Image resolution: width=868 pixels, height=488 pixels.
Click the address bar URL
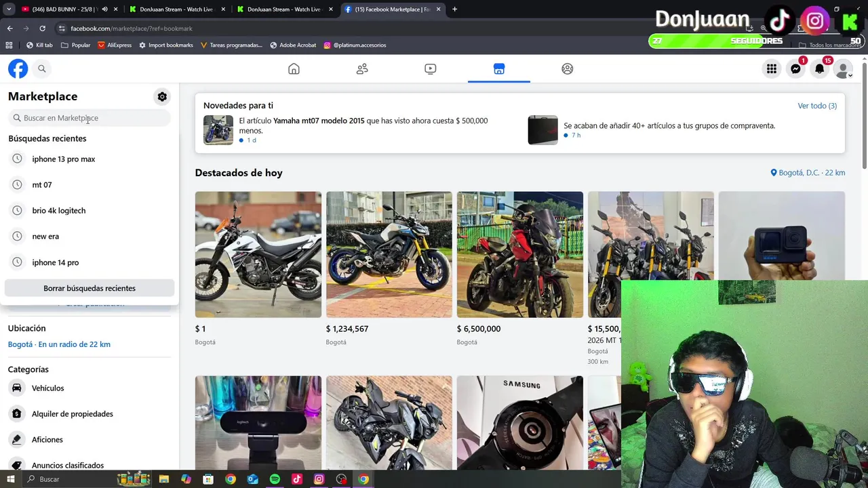132,28
